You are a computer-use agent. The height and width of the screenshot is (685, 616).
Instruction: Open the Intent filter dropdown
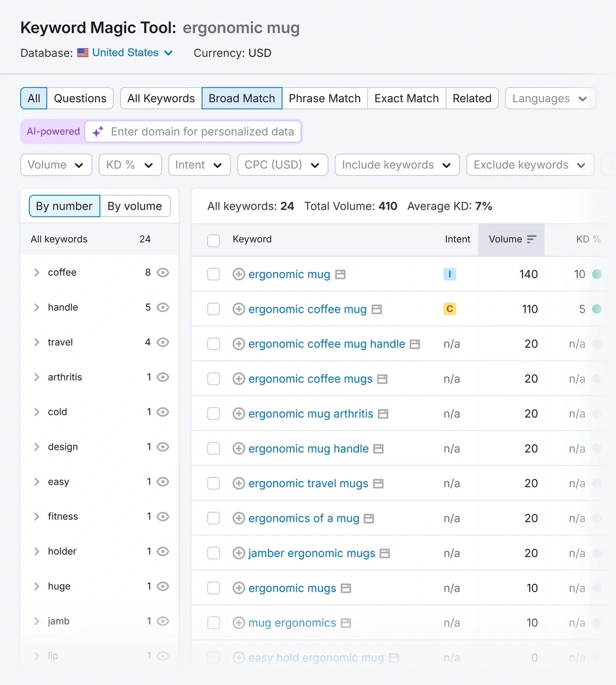[x=199, y=165]
